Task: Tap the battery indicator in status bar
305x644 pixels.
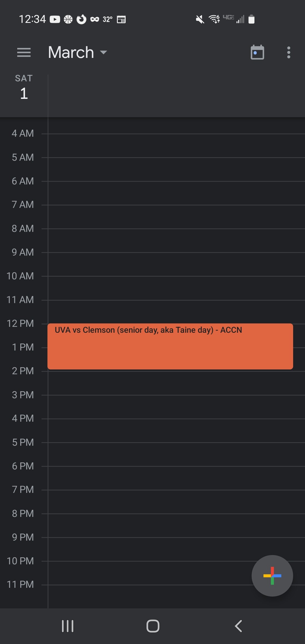Action: point(251,19)
